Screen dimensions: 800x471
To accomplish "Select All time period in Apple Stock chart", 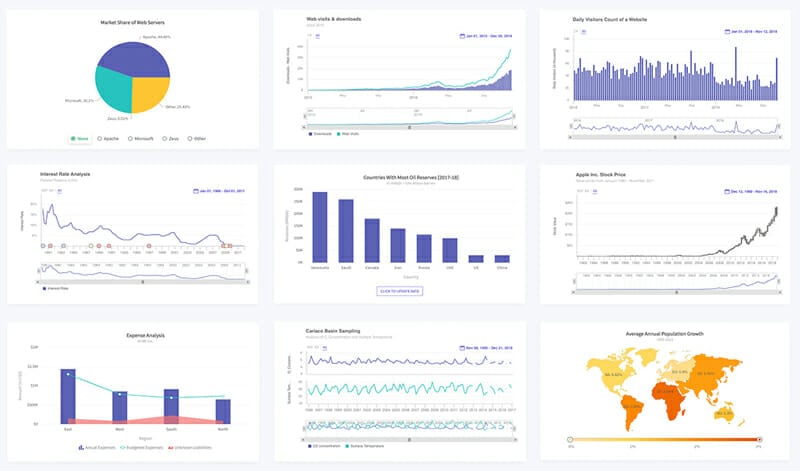I will [x=595, y=191].
